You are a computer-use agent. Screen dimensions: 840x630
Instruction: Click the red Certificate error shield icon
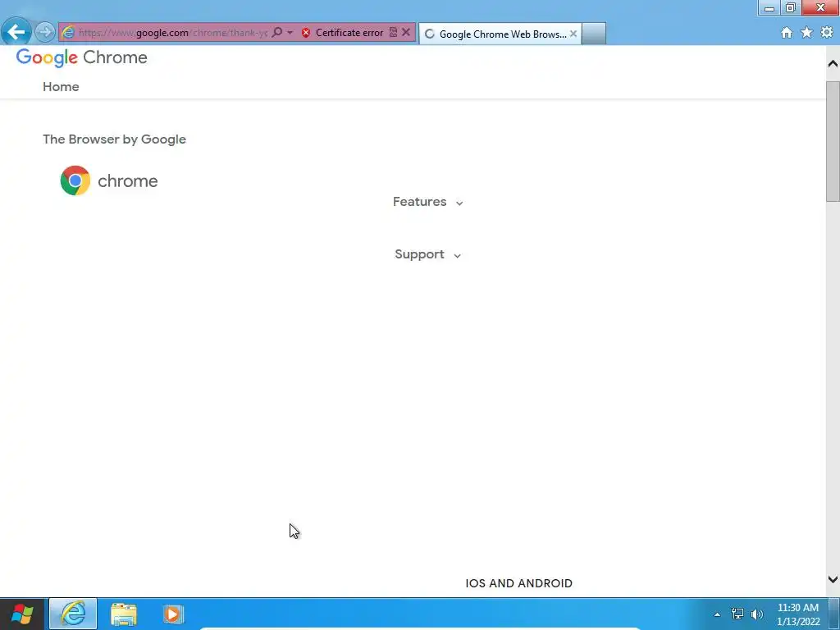(x=306, y=33)
